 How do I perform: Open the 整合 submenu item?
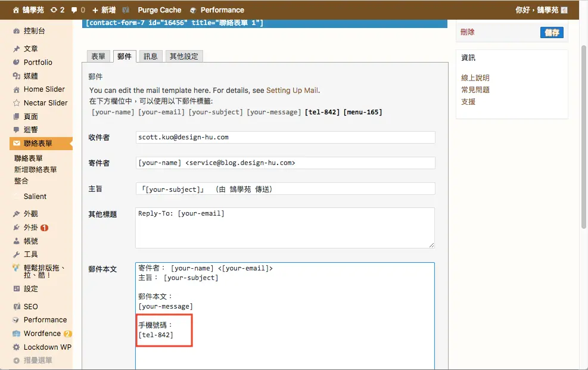[21, 181]
